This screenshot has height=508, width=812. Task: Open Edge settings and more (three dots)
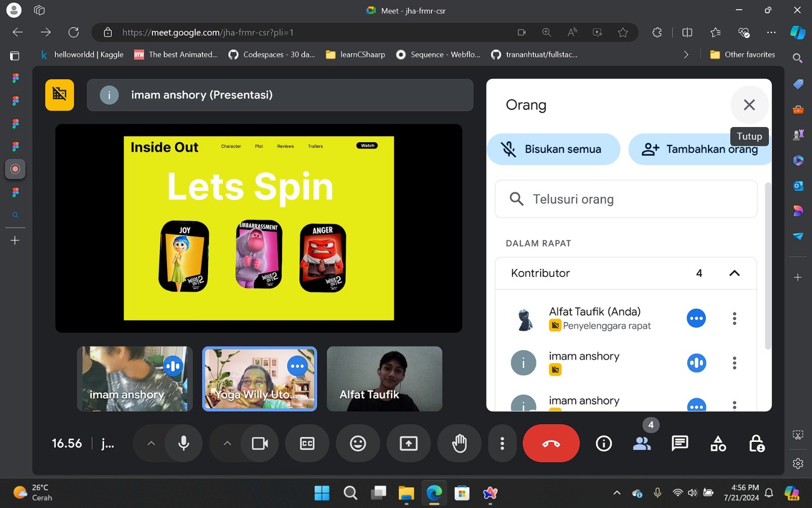(771, 33)
